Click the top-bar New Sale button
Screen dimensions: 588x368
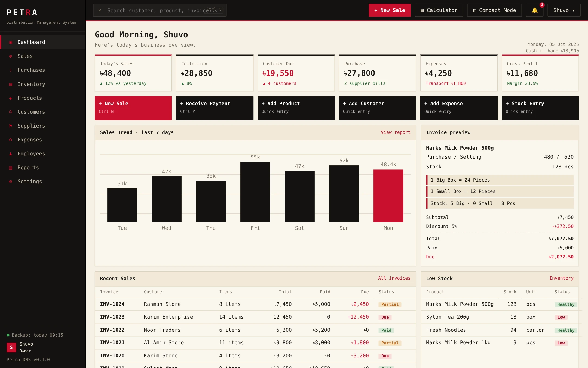point(390,10)
